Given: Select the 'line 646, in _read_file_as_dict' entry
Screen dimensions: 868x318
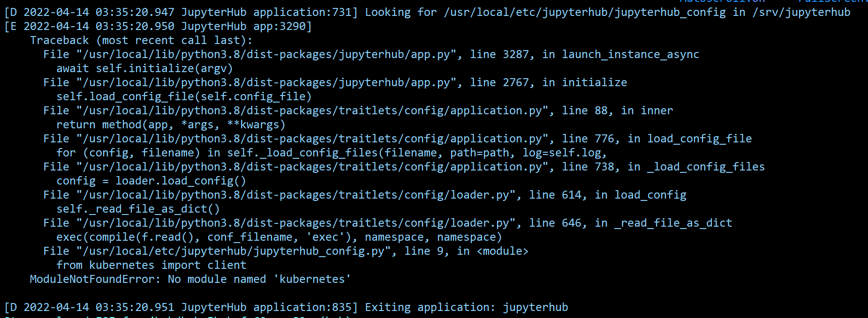Looking at the screenshot, I should [387, 223].
